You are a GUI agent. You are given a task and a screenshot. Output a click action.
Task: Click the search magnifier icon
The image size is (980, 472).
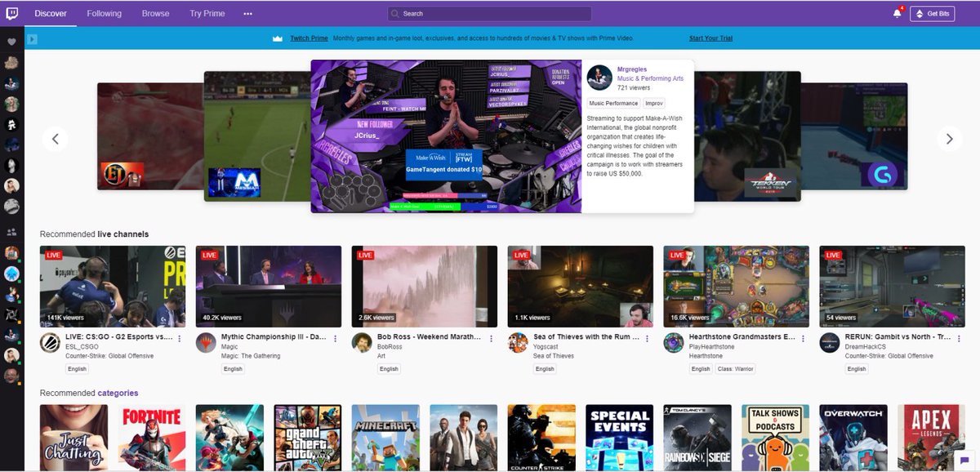[396, 14]
